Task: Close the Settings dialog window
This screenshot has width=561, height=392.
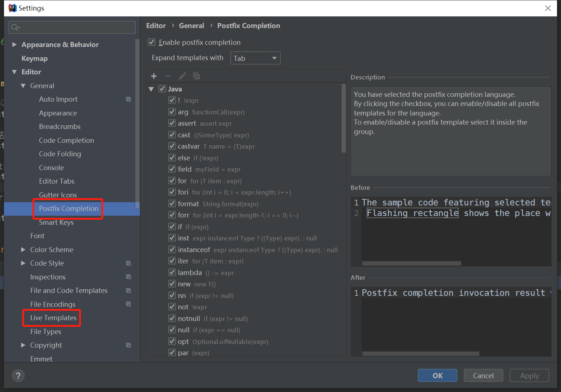Action: coord(548,8)
